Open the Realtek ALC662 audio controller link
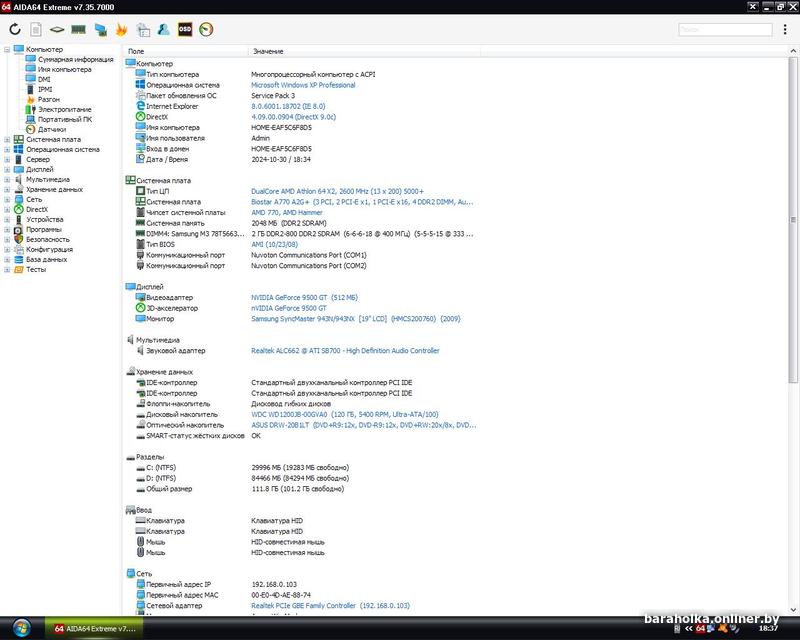 point(345,351)
